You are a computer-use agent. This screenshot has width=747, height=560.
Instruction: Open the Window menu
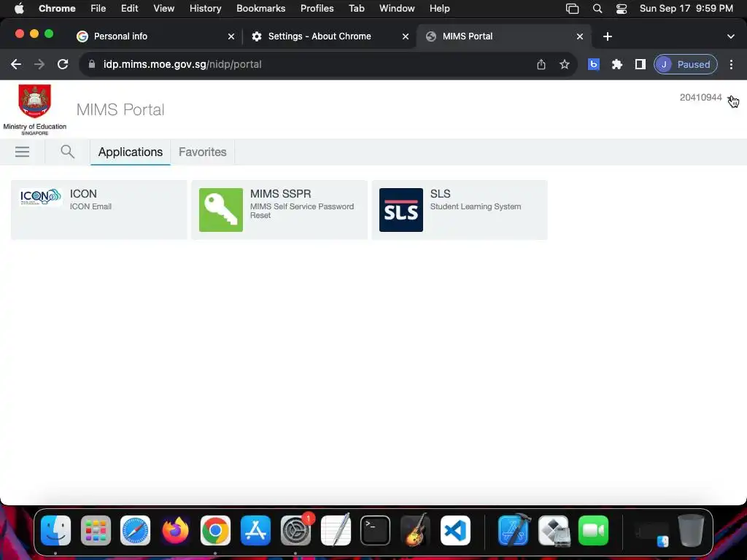point(397,9)
